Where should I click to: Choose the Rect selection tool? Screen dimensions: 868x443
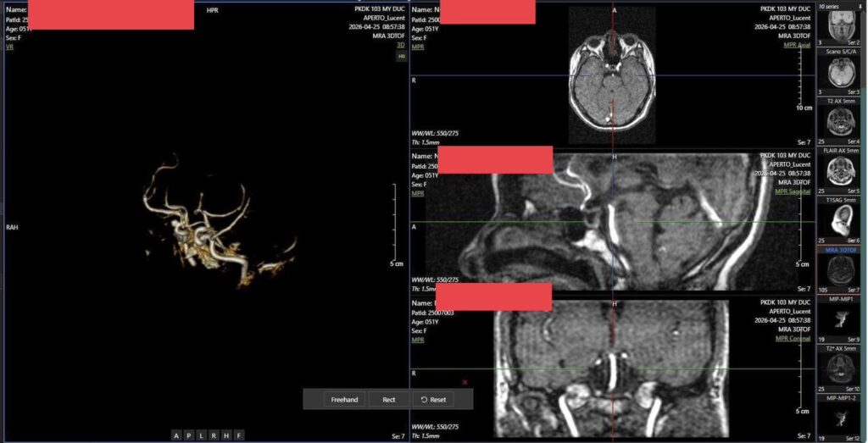388,399
